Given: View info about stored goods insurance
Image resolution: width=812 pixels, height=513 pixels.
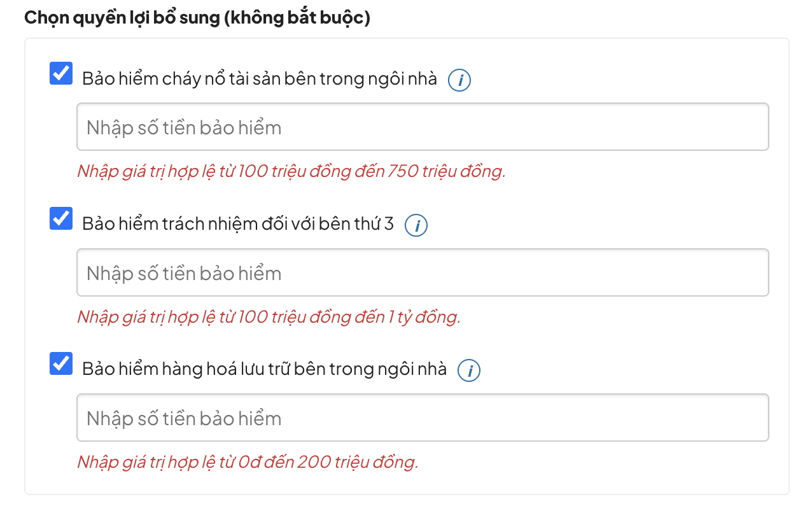Looking at the screenshot, I should pos(469,370).
